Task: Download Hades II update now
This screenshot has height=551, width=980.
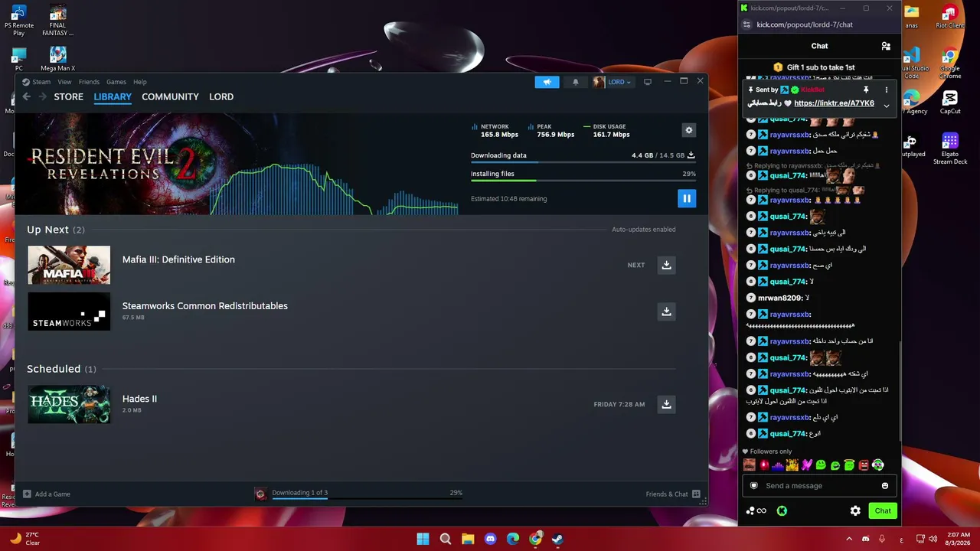Action: [666, 404]
